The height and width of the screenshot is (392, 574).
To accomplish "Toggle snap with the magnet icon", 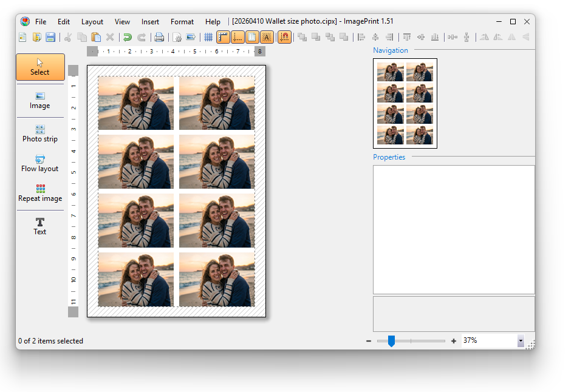I will [x=284, y=37].
